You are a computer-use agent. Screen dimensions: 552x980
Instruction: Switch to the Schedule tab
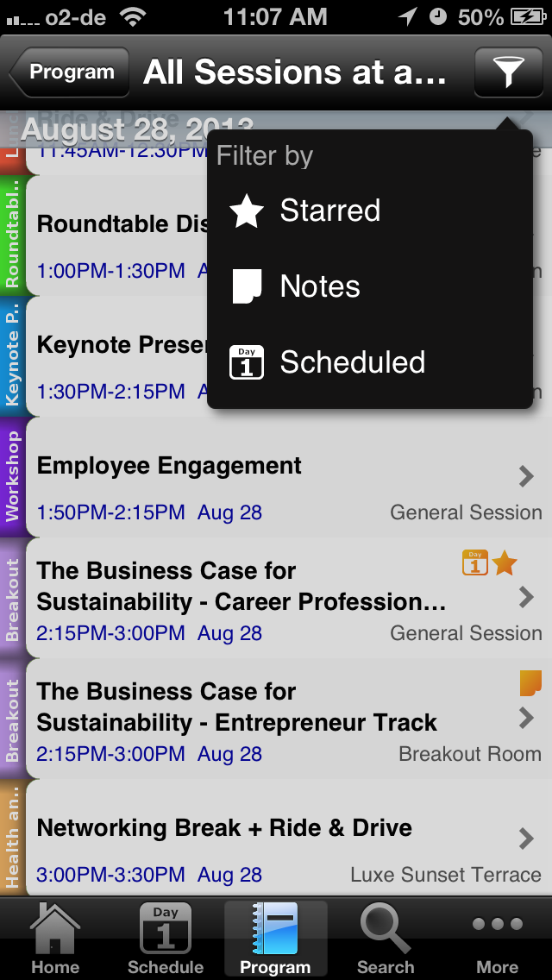click(x=166, y=939)
